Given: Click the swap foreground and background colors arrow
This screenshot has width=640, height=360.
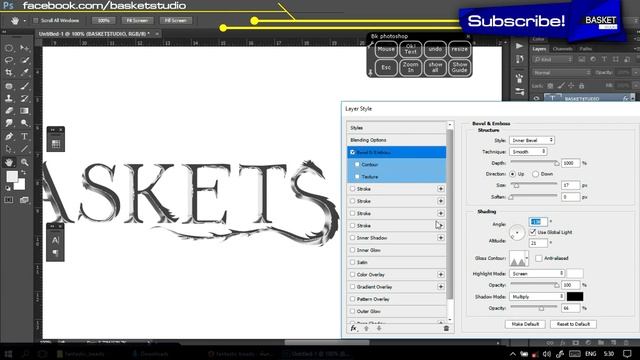Looking at the screenshot, I should click(24, 173).
